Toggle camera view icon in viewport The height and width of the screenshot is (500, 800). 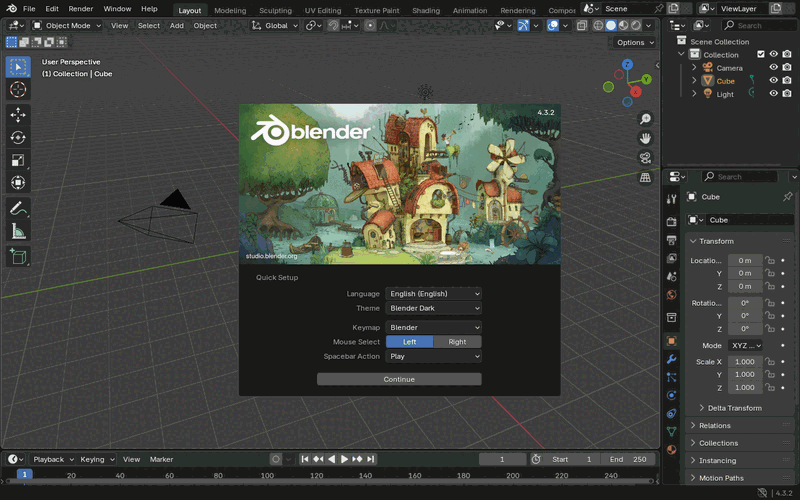point(645,158)
